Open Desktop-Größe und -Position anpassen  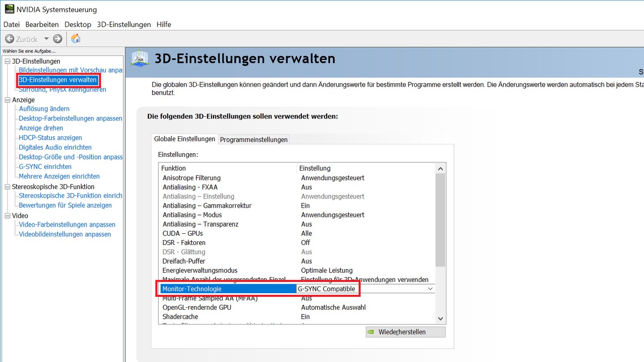tap(71, 157)
